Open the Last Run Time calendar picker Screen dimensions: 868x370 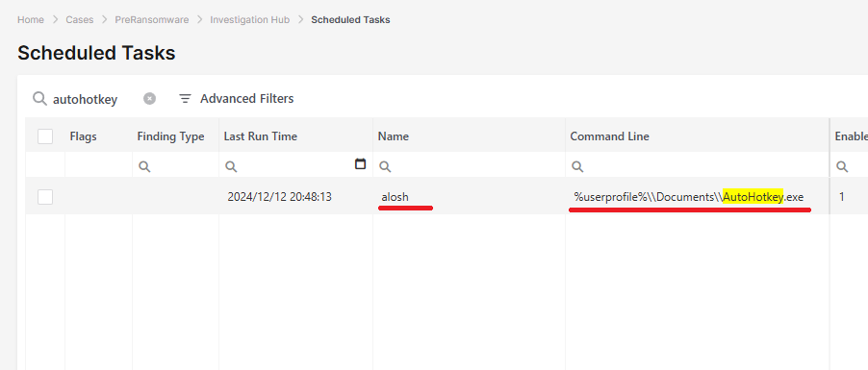point(360,163)
